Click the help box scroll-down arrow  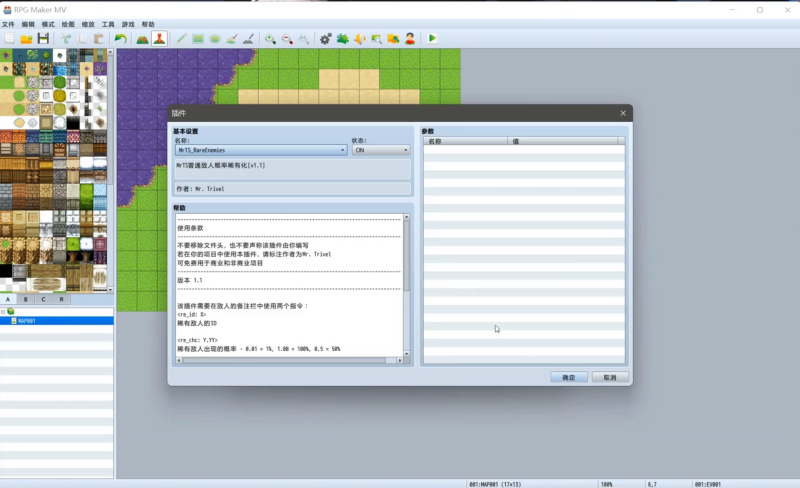(x=407, y=353)
